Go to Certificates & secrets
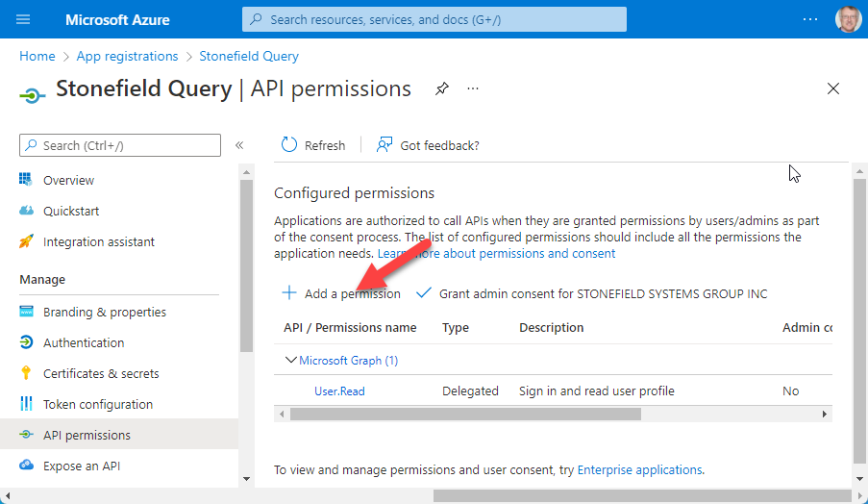Viewport: 868px width, 504px height. pos(101,373)
